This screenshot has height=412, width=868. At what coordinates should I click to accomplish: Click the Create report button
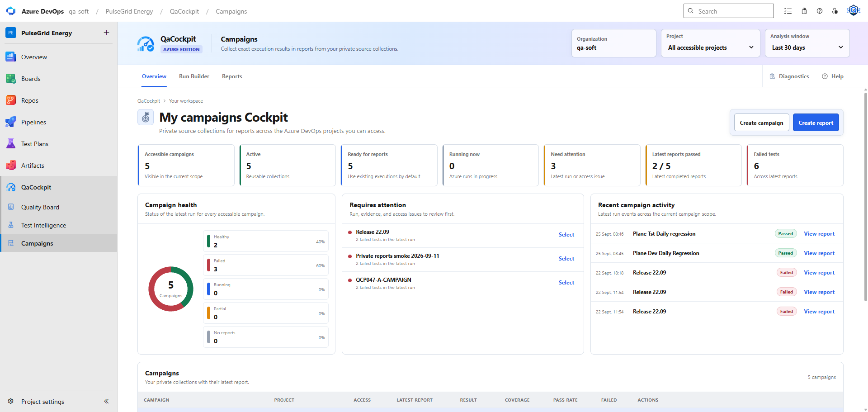tap(816, 123)
